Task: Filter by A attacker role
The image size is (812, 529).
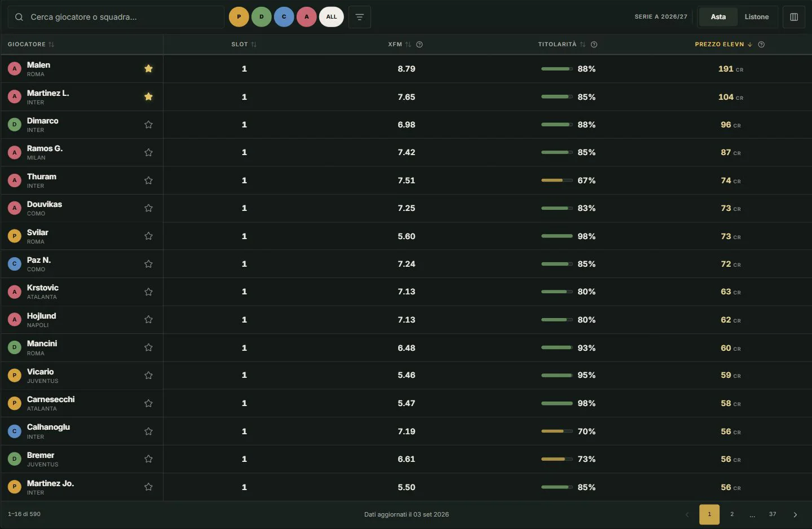Action: pos(307,17)
